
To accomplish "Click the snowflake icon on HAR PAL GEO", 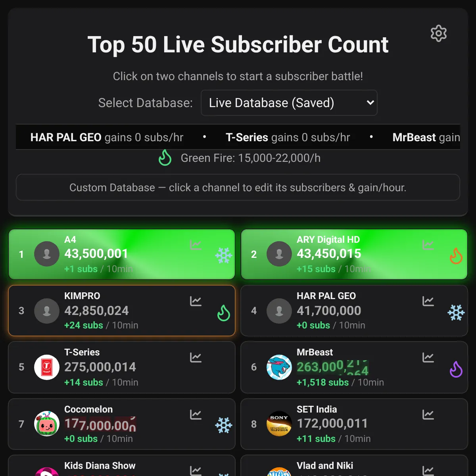I will (456, 313).
